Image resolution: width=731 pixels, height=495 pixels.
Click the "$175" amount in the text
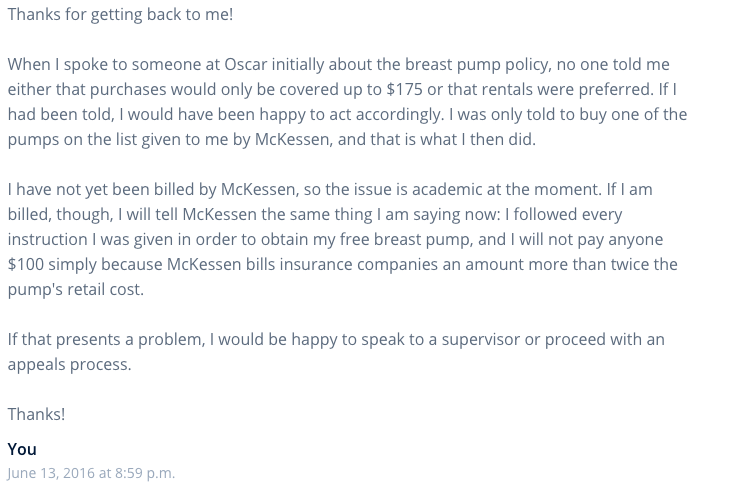(x=404, y=89)
